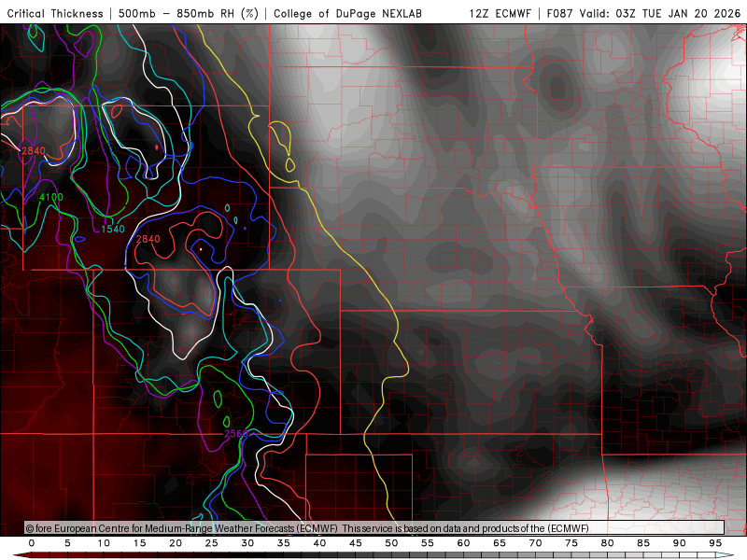Click the 5 value on the color scale
Screen dimensions: 747x560
pyautogui.click(x=67, y=543)
